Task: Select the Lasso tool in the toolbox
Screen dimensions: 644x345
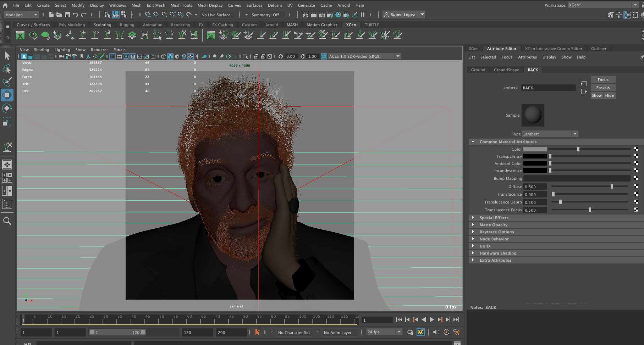Action: 7,69
